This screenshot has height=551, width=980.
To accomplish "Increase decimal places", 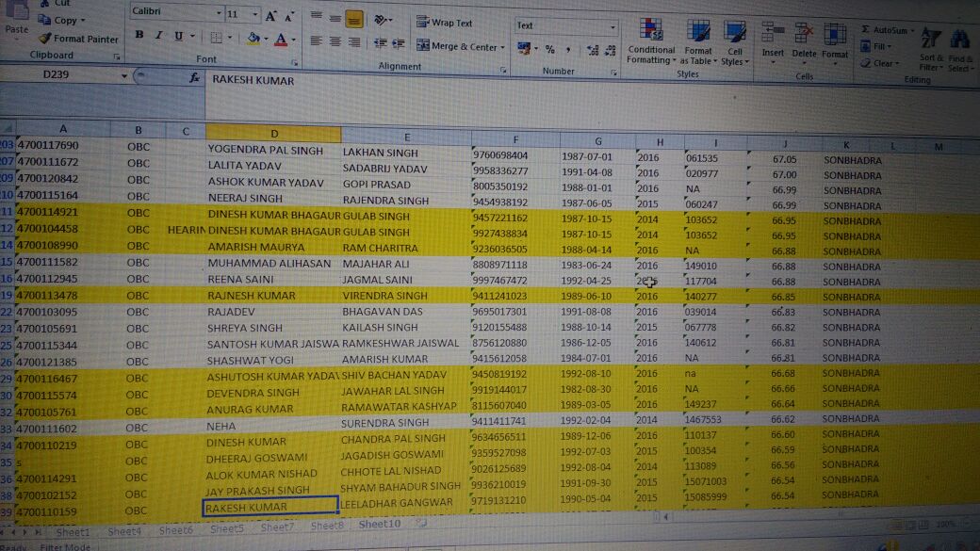I will pyautogui.click(x=593, y=50).
